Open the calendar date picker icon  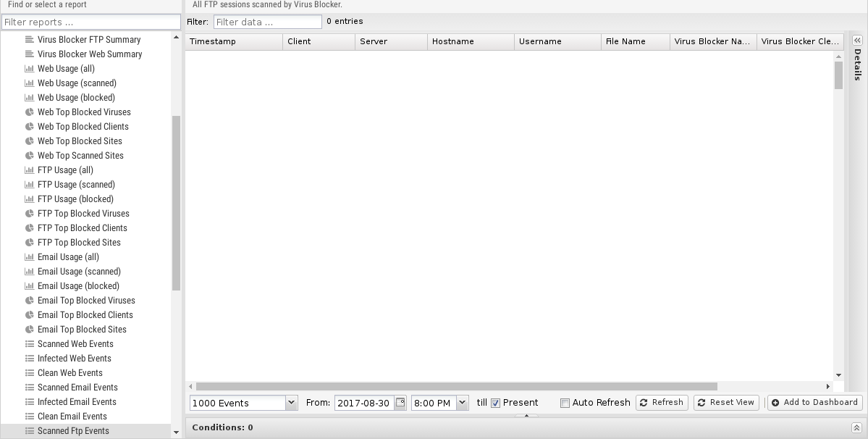pyautogui.click(x=400, y=403)
